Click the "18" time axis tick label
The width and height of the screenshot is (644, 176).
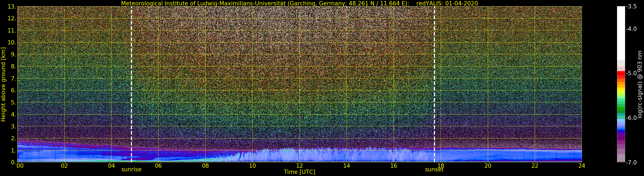pyautogui.click(x=441, y=166)
